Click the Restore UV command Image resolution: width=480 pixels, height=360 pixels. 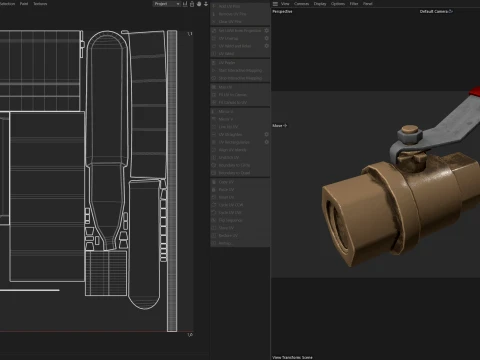tap(228, 236)
